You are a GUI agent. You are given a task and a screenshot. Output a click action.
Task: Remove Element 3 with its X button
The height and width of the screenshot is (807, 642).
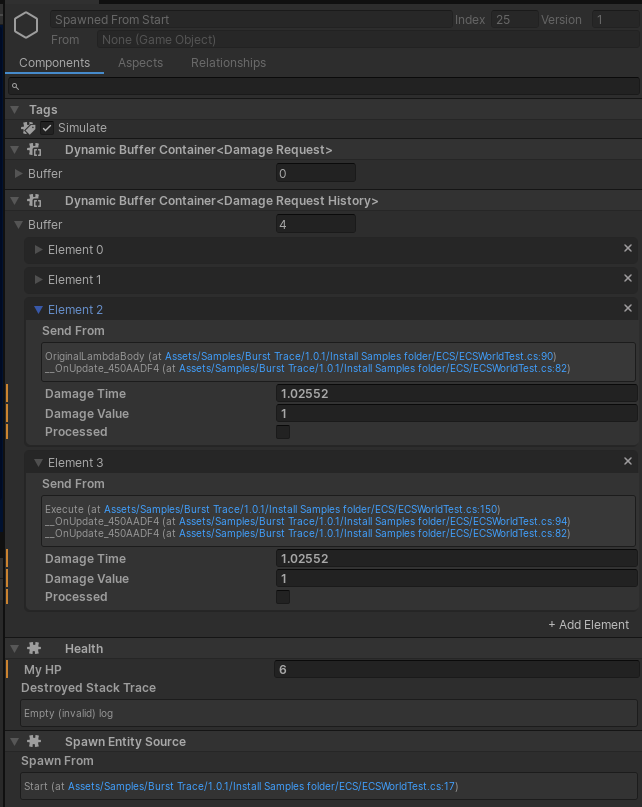(628, 462)
